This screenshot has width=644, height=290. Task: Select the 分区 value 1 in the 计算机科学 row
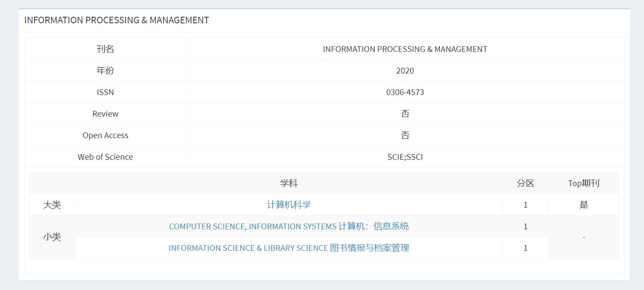[526, 205]
